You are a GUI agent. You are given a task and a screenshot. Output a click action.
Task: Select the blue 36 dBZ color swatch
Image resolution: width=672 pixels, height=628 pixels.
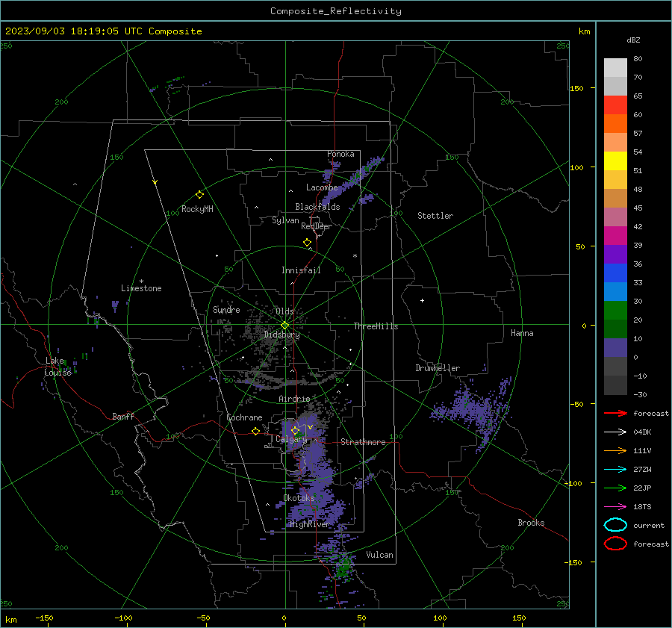(615, 273)
